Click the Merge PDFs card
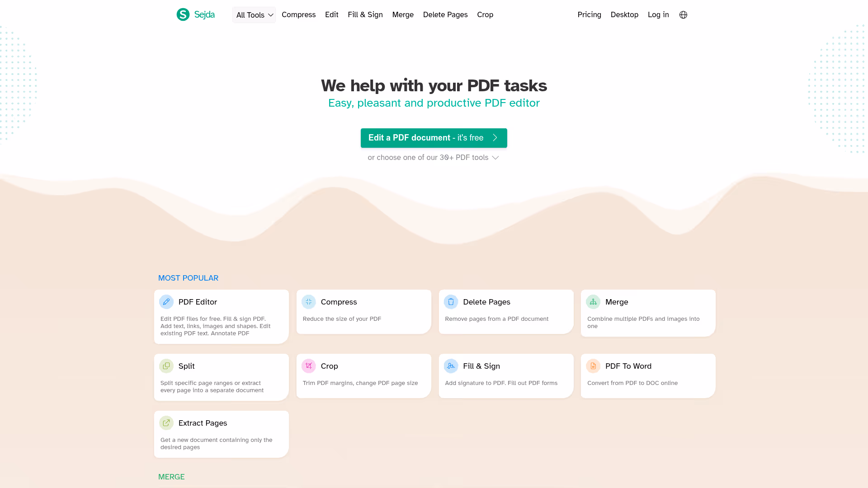Screen dimensions: 868x488 tap(648, 313)
